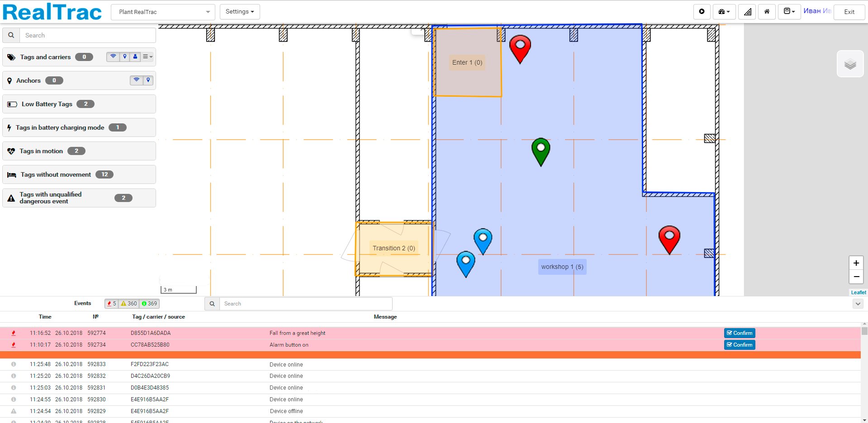Expand Tags in battery charging mode panel
The height and width of the screenshot is (423, 868).
pyautogui.click(x=79, y=127)
